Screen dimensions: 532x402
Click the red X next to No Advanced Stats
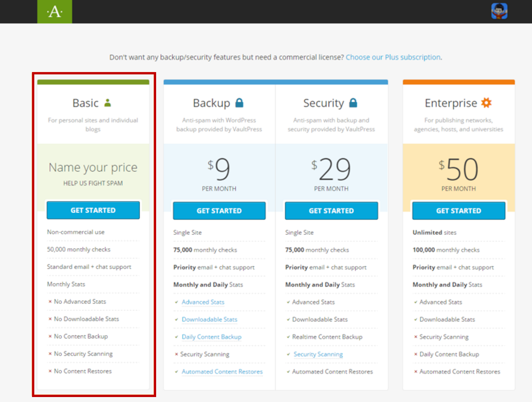coord(50,301)
